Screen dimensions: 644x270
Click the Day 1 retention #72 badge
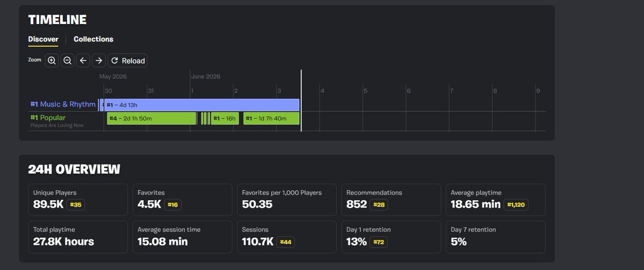click(x=378, y=242)
